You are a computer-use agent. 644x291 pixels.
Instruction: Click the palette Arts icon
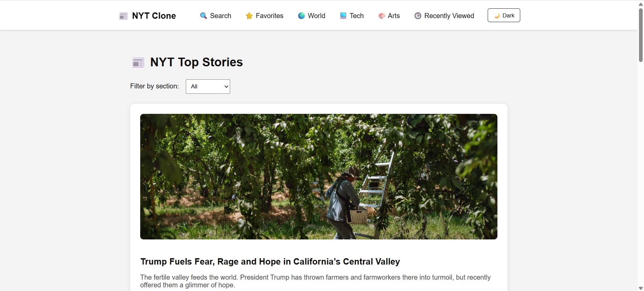[x=382, y=16]
